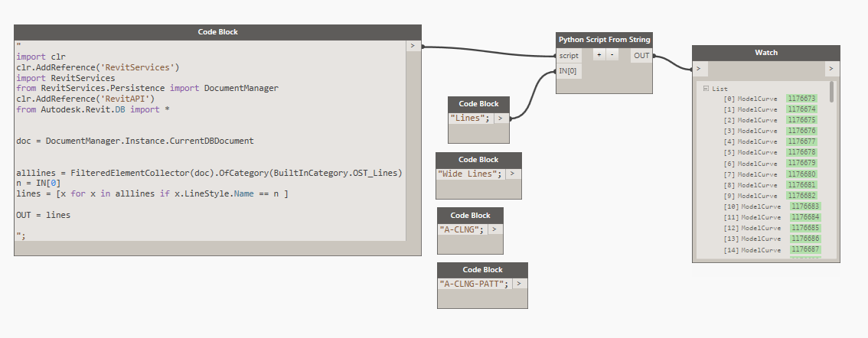The width and height of the screenshot is (868, 338).
Task: Click the script input port
Action: pos(569,55)
